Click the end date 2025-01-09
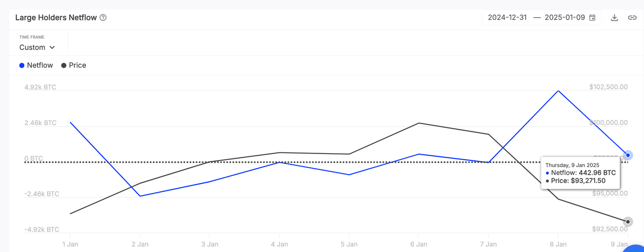Screen dimensions: 644x252 pyautogui.click(x=564, y=18)
